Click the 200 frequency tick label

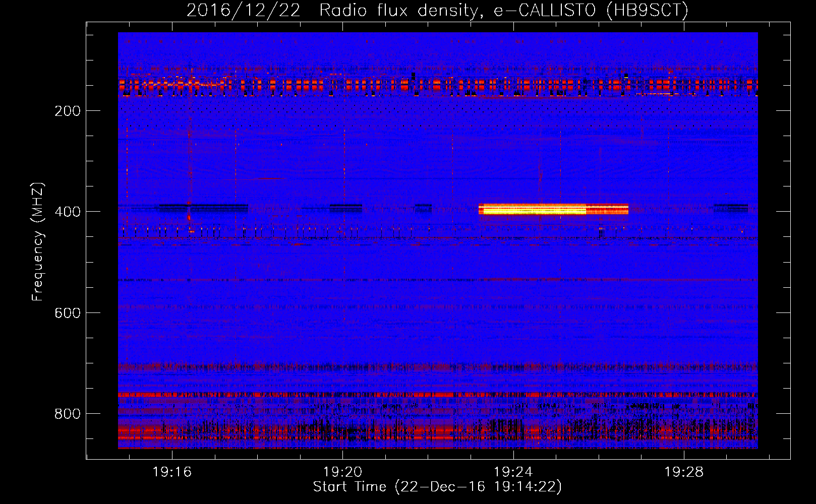click(x=68, y=111)
